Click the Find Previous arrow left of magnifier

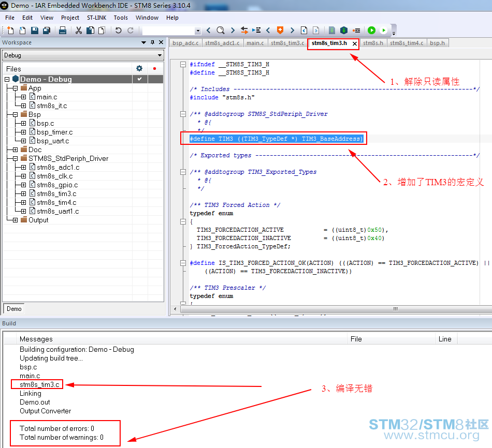point(209,30)
